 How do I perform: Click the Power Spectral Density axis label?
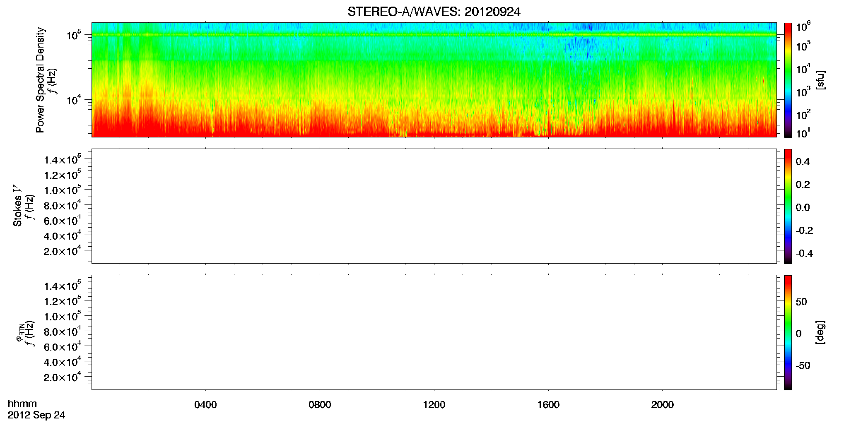40,80
